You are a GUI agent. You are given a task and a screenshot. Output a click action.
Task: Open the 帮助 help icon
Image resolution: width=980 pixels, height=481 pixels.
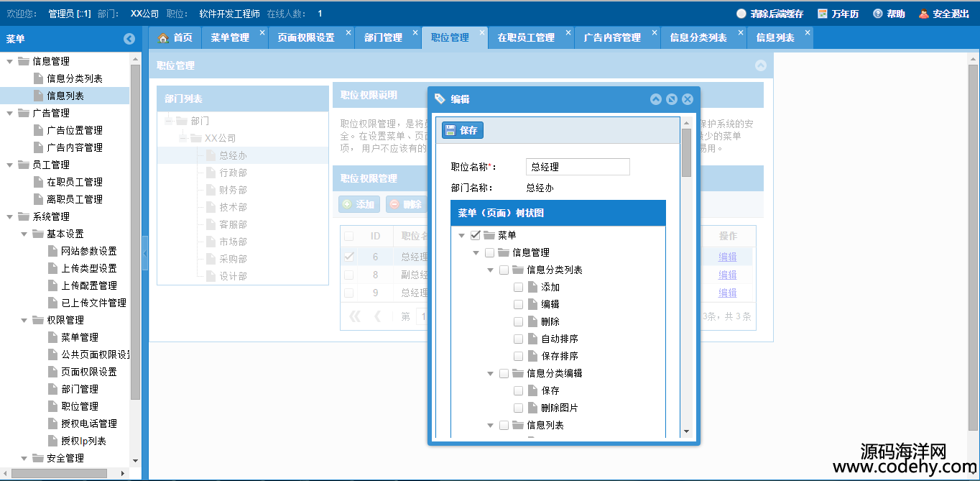877,14
